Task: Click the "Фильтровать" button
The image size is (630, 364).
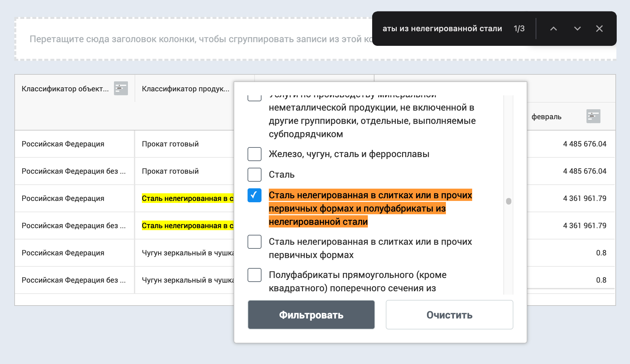Action: pyautogui.click(x=311, y=315)
